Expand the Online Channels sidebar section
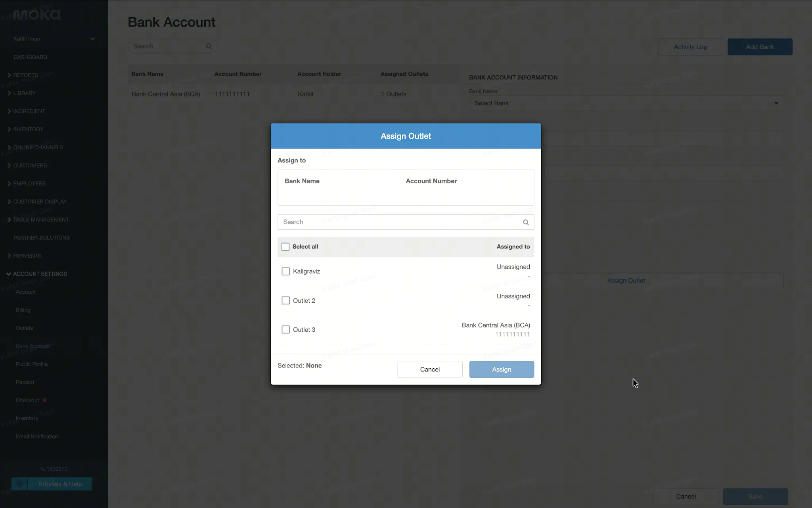The width and height of the screenshot is (812, 508). coord(38,147)
